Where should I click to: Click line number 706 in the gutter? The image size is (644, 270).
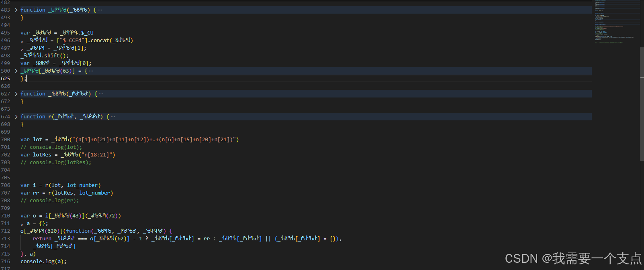click(6, 185)
